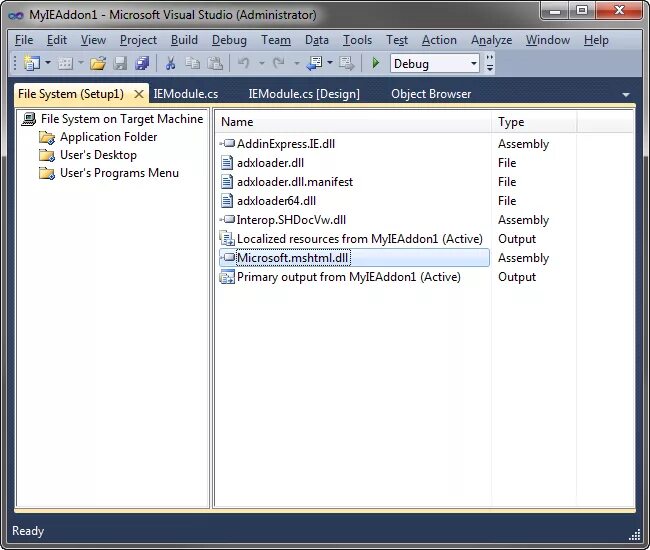This screenshot has height=550, width=650.
Task: Open the Edit menu
Action: 57,40
